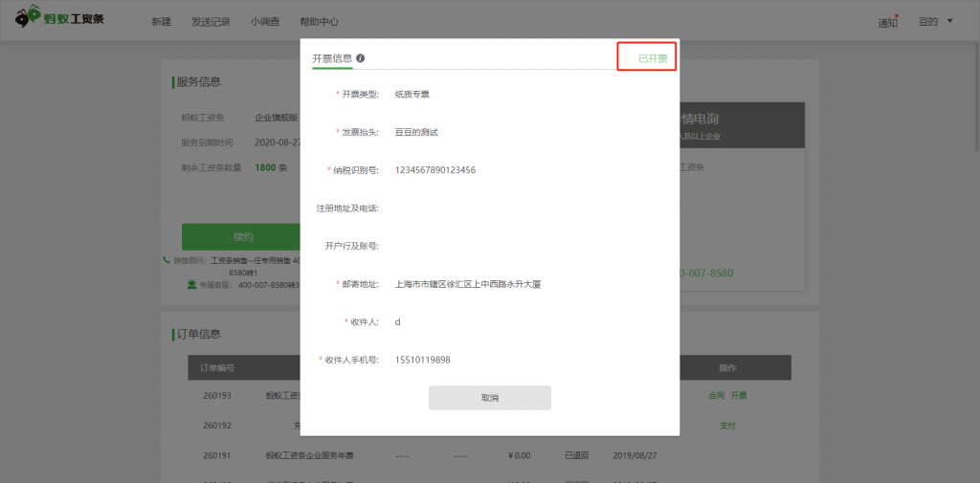The image size is (980, 483).
Task: Click the 支付 link for order 260192
Action: coord(727,426)
